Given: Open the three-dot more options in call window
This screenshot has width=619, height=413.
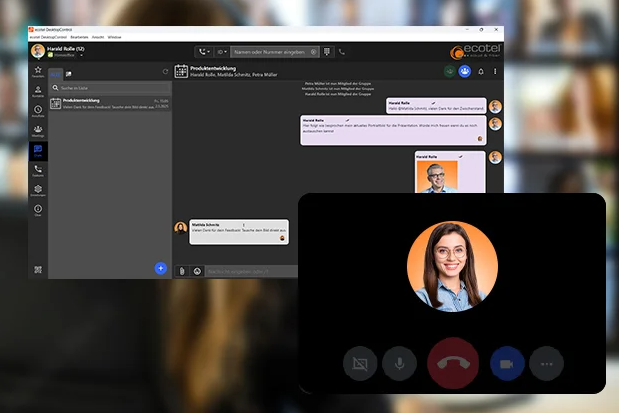Looking at the screenshot, I should [546, 364].
